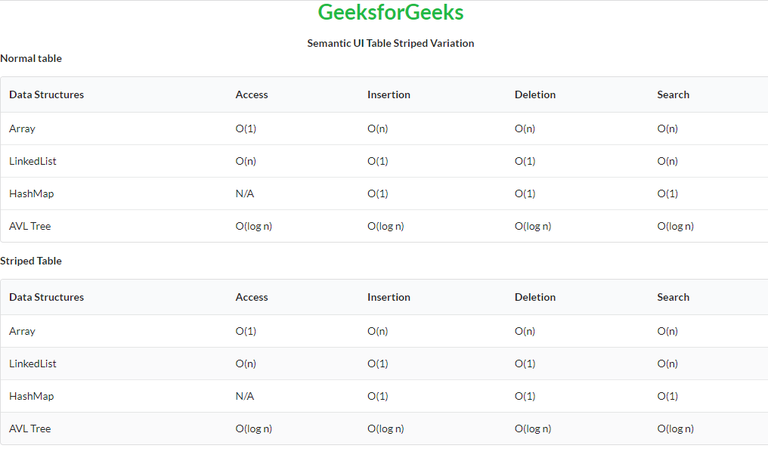Click the "Normal table" label
This screenshot has width=768, height=464.
click(x=31, y=58)
